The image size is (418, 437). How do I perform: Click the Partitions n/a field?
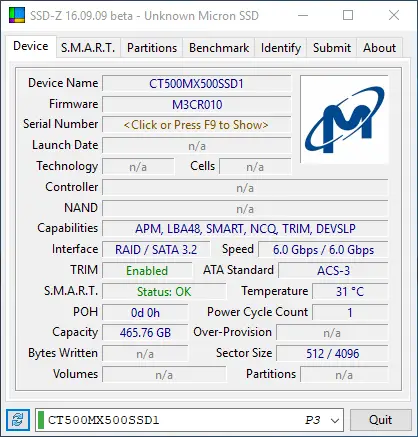pyautogui.click(x=344, y=375)
